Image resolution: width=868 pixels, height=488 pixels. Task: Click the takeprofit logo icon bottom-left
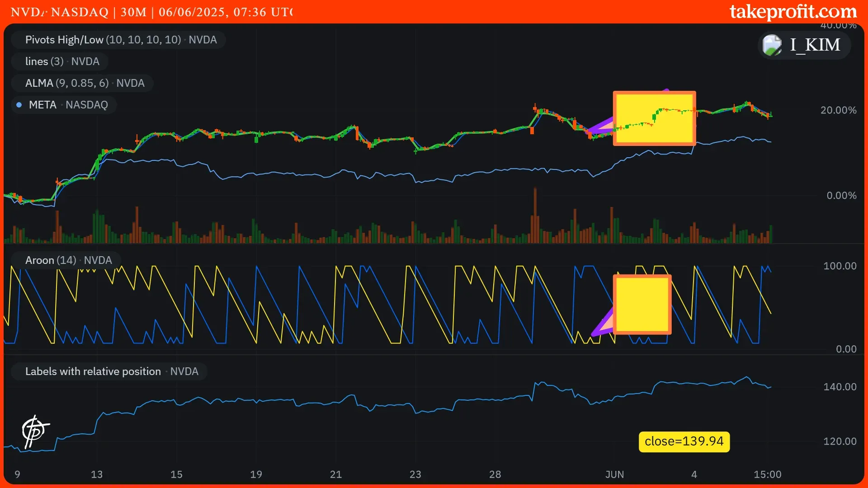(x=35, y=431)
